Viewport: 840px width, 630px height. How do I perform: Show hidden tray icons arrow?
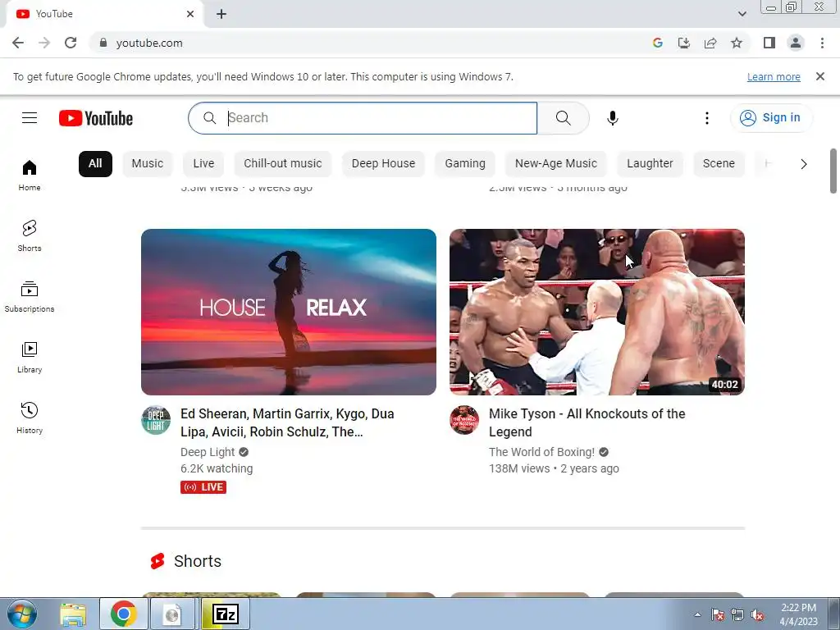click(x=697, y=615)
